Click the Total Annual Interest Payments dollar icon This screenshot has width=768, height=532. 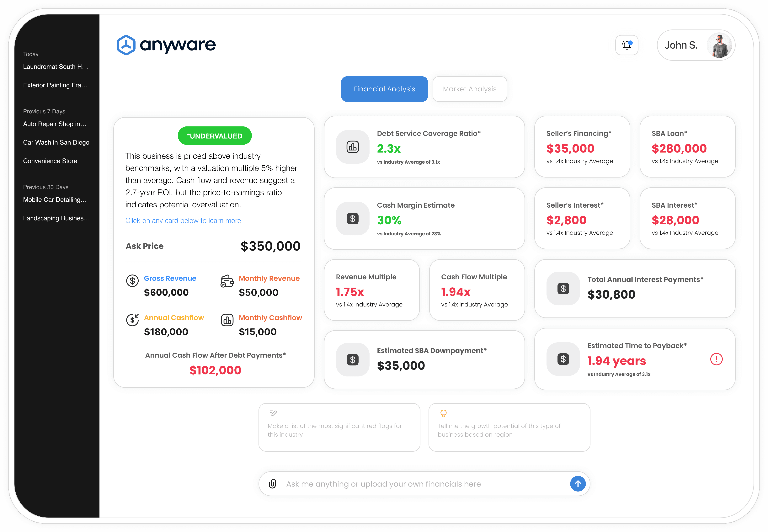(x=563, y=288)
